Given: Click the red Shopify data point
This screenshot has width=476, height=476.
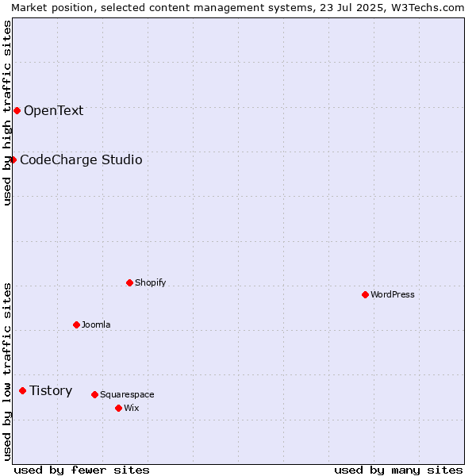Looking at the screenshot, I should click(x=129, y=283).
